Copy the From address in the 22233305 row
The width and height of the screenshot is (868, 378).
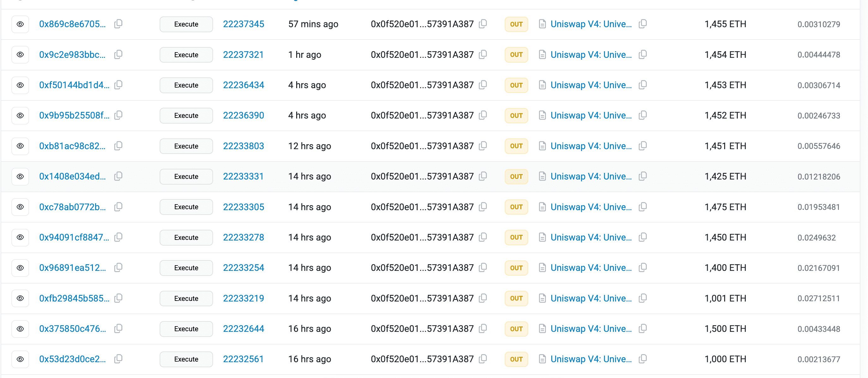tap(483, 207)
